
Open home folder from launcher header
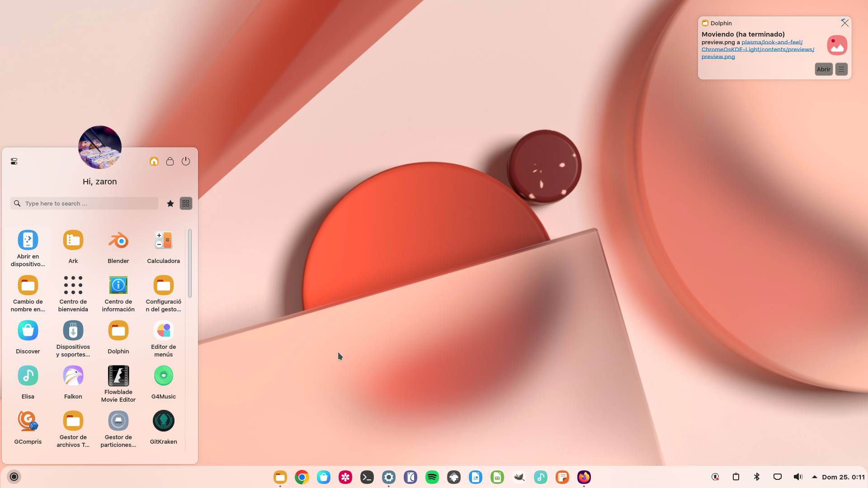(154, 161)
